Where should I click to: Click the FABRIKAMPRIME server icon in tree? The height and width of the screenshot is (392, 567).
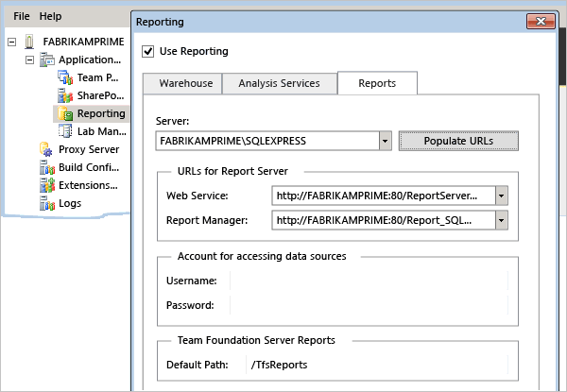pyautogui.click(x=29, y=43)
